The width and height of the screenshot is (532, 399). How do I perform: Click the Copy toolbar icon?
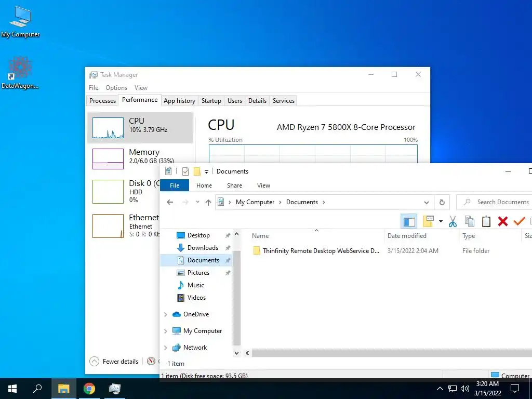pyautogui.click(x=470, y=221)
